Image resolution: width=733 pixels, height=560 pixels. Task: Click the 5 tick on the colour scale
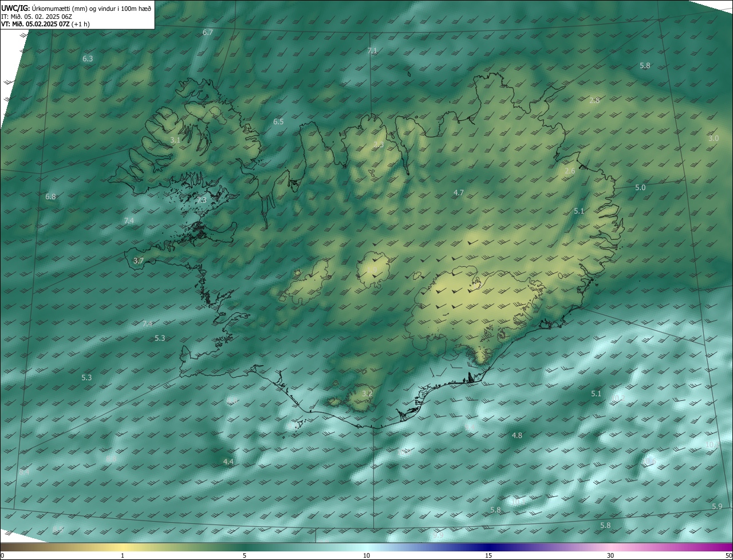(245, 555)
